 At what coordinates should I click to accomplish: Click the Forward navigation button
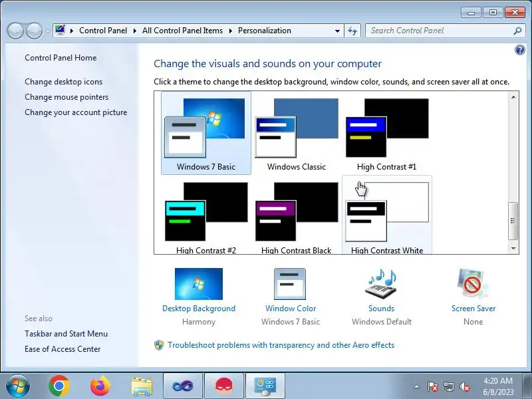pos(35,31)
